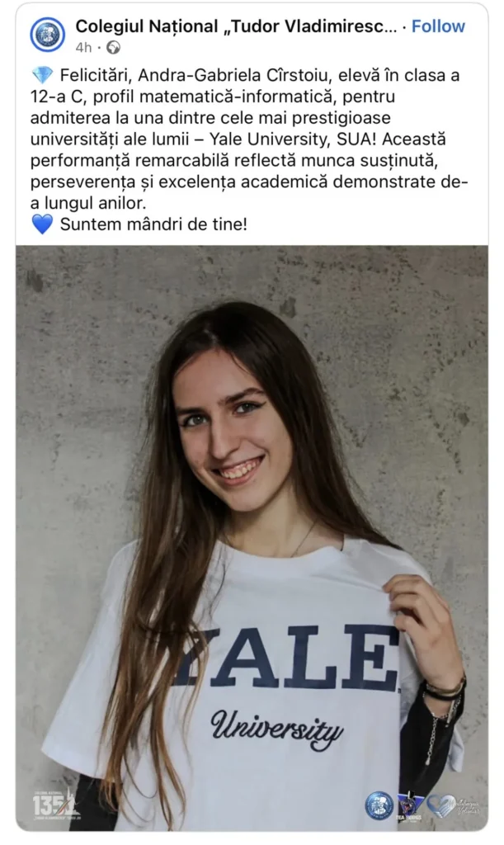
Task: Click the round school crest logo in photo
Action: click(379, 805)
